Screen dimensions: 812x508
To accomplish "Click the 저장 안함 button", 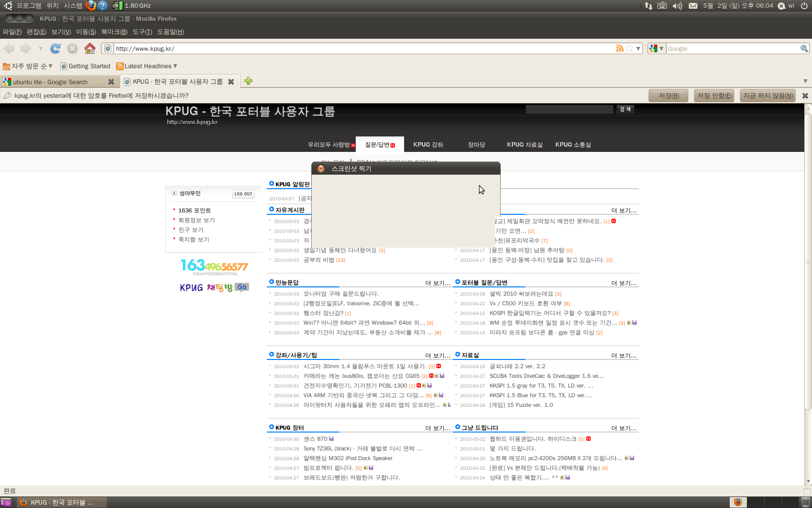I will click(714, 96).
